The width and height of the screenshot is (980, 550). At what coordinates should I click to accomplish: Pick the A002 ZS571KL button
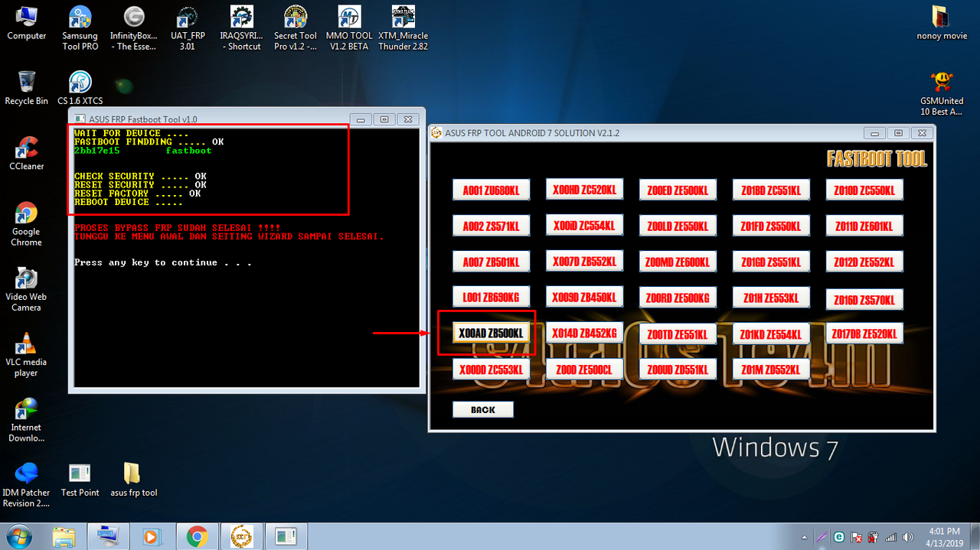[491, 226]
